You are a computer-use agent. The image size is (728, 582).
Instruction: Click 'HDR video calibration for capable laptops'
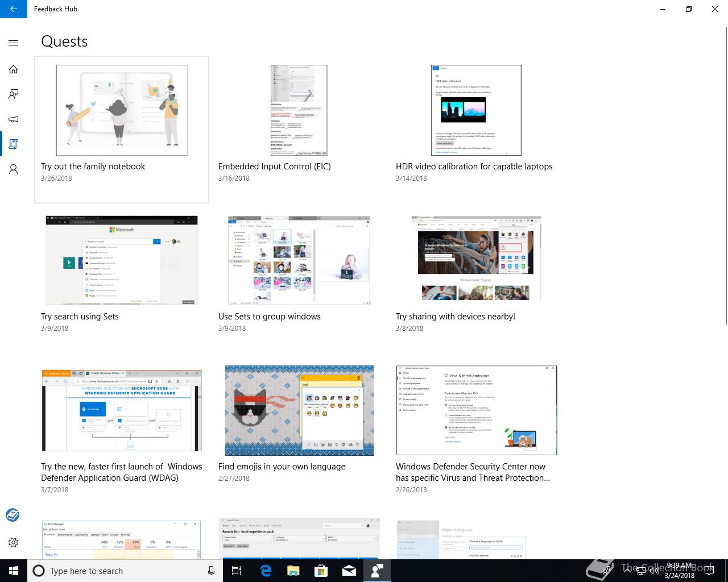pyautogui.click(x=474, y=167)
